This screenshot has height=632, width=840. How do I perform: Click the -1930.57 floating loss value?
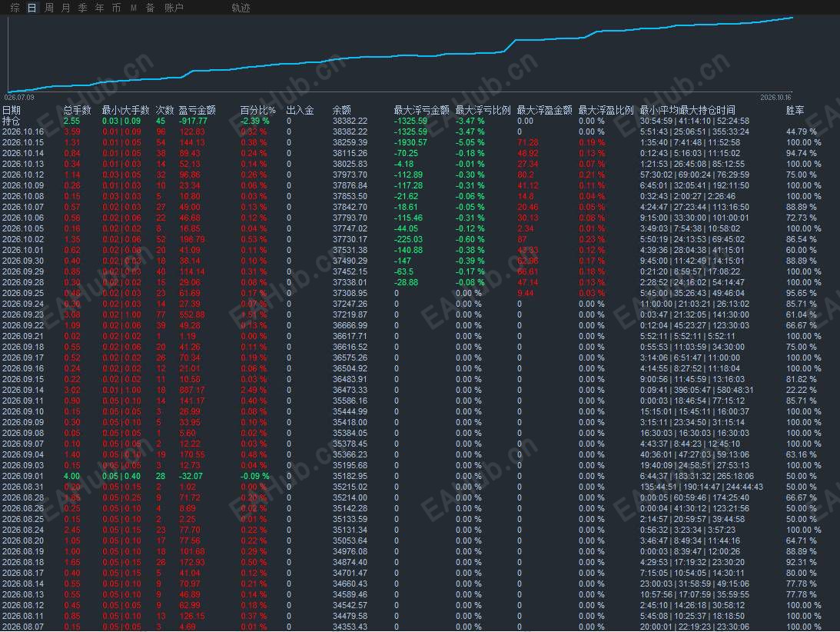click(410, 142)
